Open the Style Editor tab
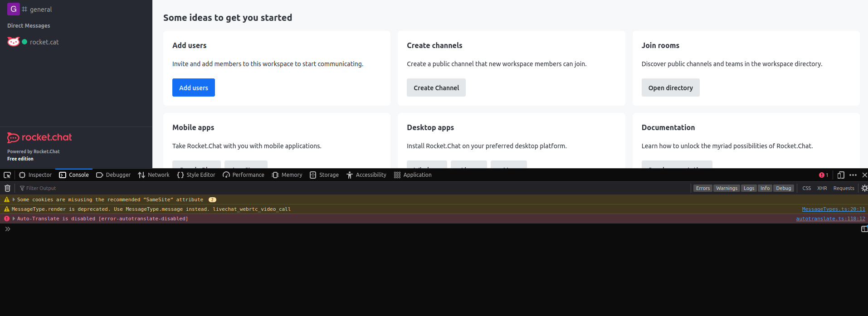The width and height of the screenshot is (868, 316). pyautogui.click(x=196, y=175)
